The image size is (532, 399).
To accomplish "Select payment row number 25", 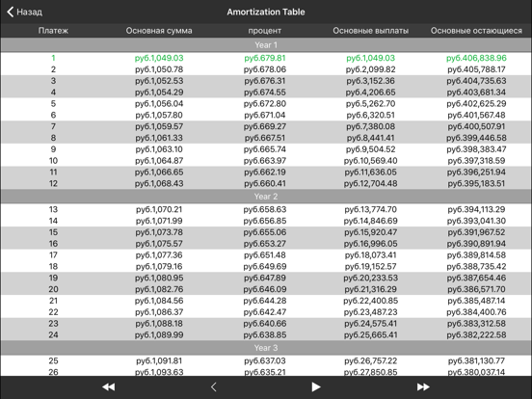I will (266, 360).
